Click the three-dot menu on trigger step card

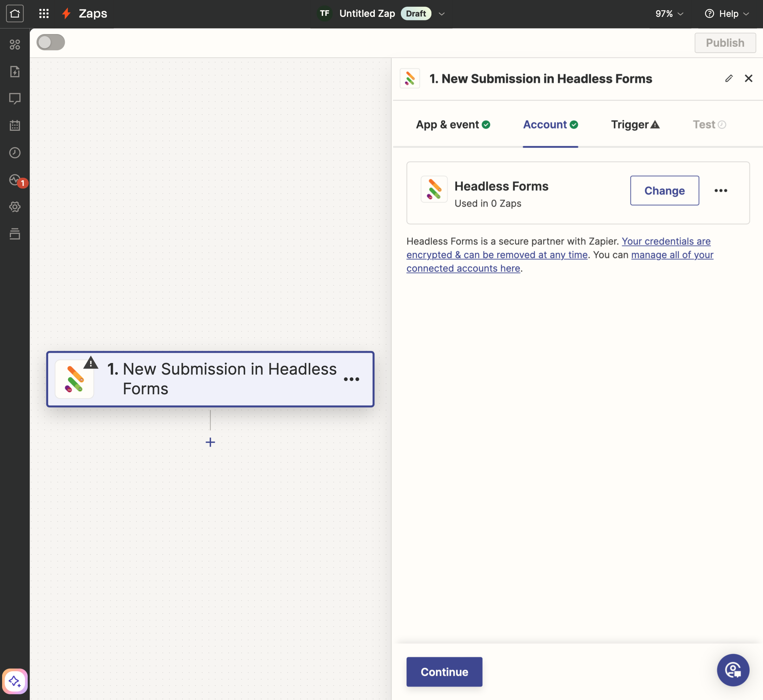click(x=352, y=378)
